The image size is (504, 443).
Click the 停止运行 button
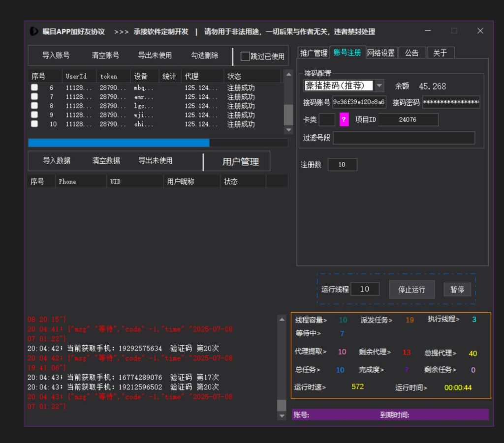pyautogui.click(x=411, y=289)
